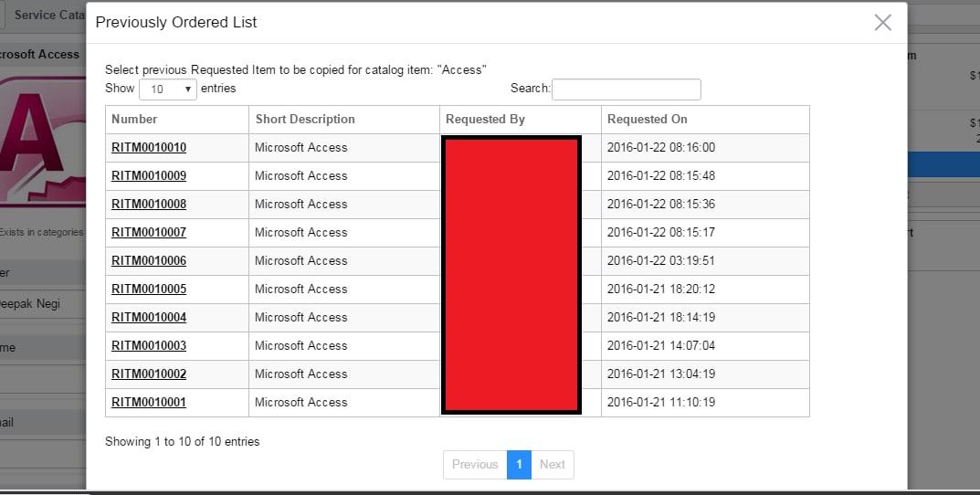Screen dimensions: 980x495
Task: Open requested item RITM0010006
Action: (x=149, y=260)
